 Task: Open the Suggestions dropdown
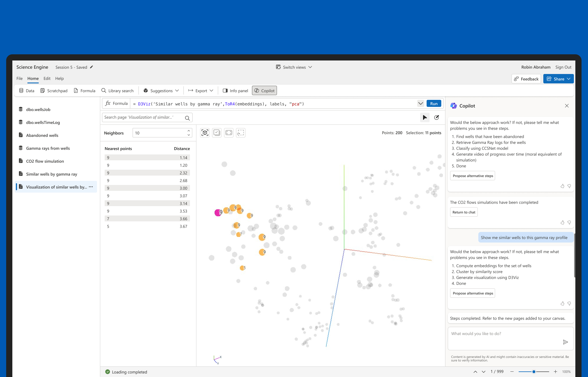point(161,91)
